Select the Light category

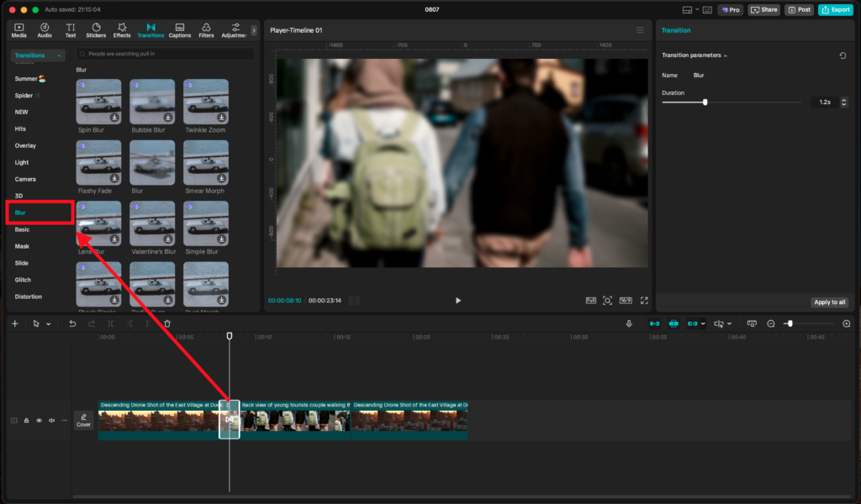21,162
